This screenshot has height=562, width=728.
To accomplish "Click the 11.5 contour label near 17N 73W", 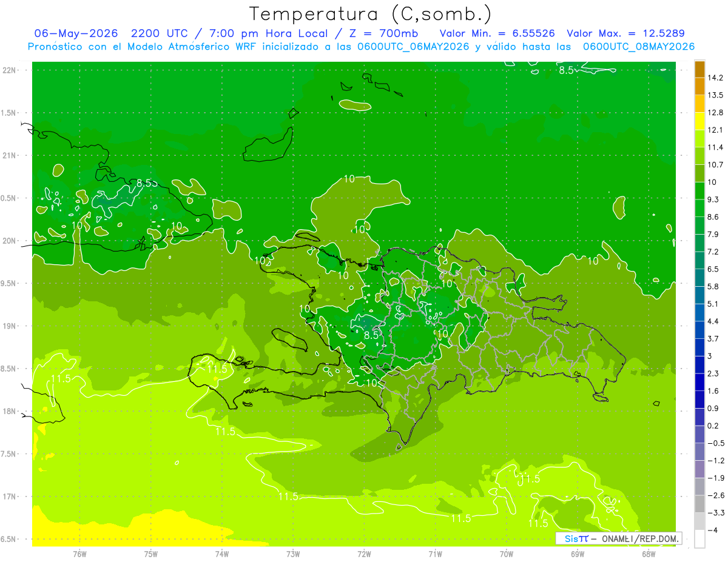I will pos(288,497).
